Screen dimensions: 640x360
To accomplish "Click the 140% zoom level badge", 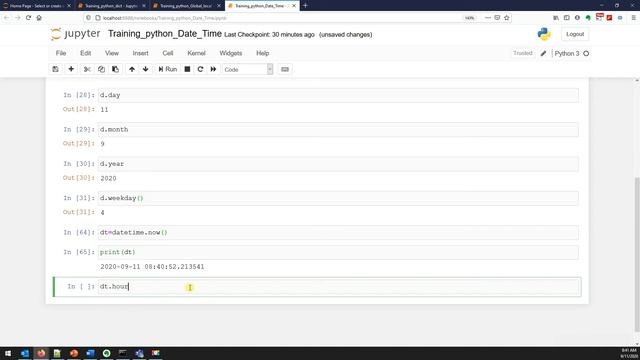I will click(x=469, y=18).
